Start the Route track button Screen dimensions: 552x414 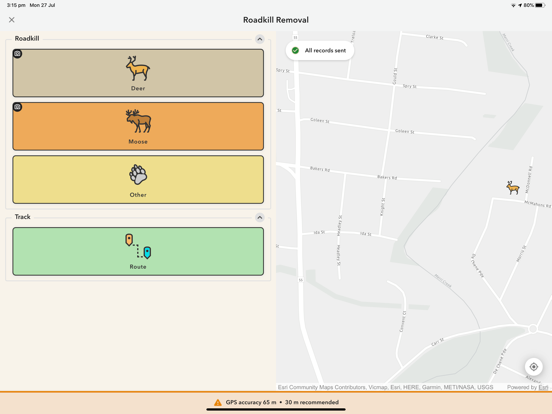[138, 251]
